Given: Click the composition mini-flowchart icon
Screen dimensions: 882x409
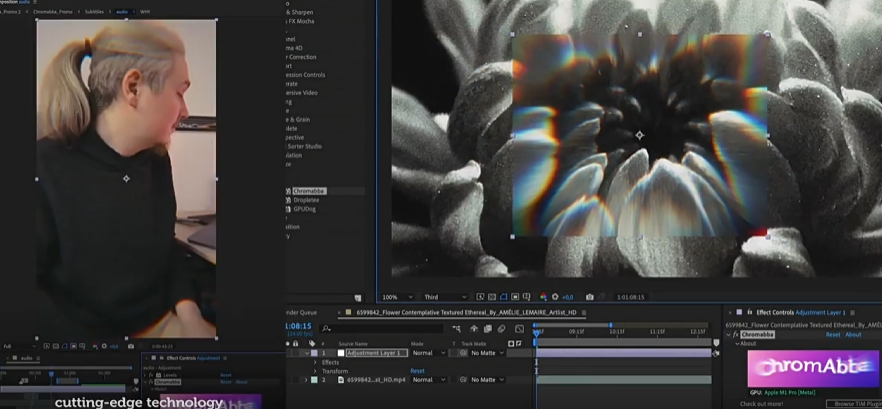Looking at the screenshot, I should pos(456,328).
